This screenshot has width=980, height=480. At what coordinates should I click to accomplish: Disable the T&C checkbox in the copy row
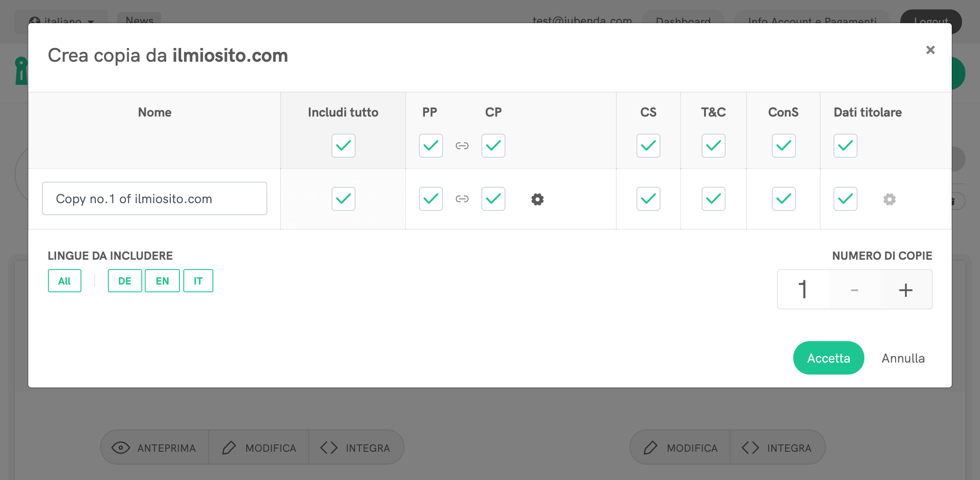click(713, 199)
